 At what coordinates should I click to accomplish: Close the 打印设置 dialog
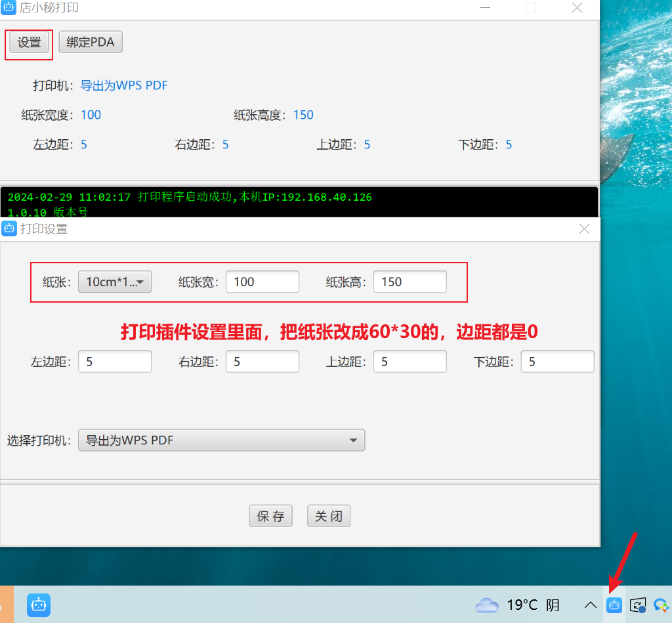click(584, 229)
